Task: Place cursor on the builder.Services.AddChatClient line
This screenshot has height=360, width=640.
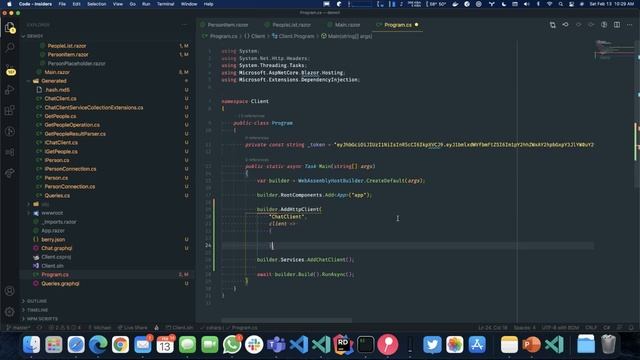Action: click(305, 260)
